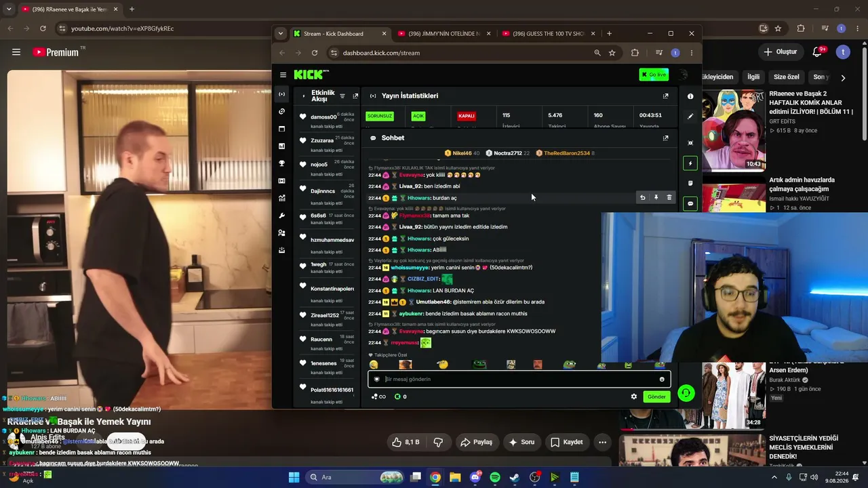Viewport: 868px width, 488px height.
Task: Open the YouTube guide hamburger menu
Action: [16, 52]
